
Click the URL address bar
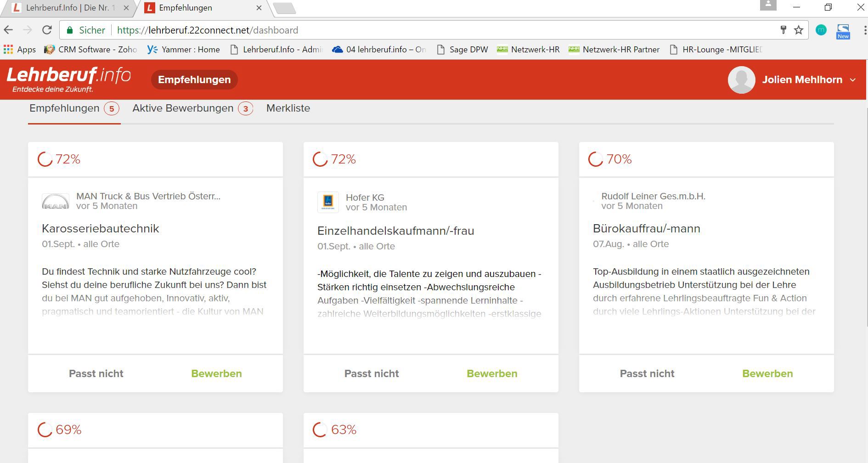413,30
